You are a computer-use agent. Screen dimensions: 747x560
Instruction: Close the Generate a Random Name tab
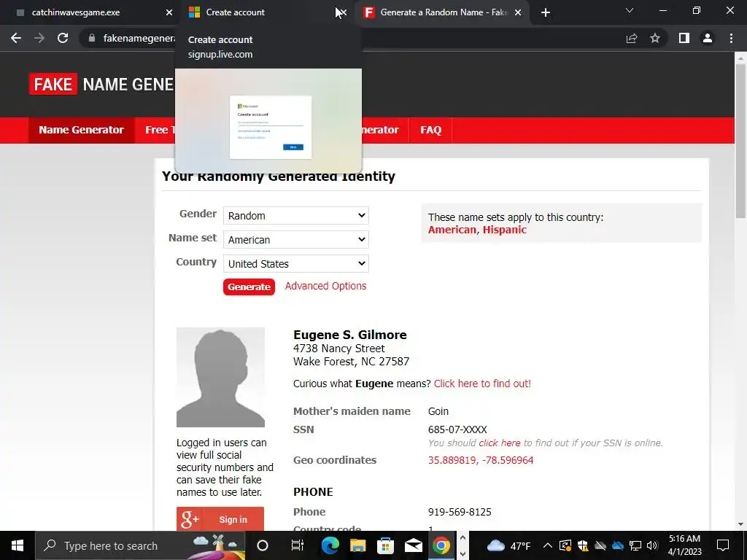518,12
